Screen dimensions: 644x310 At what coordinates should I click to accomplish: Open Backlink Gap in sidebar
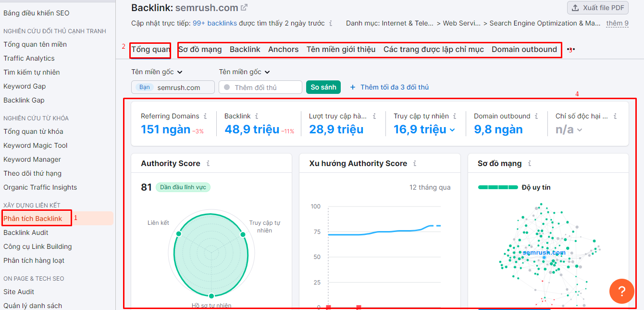click(24, 100)
